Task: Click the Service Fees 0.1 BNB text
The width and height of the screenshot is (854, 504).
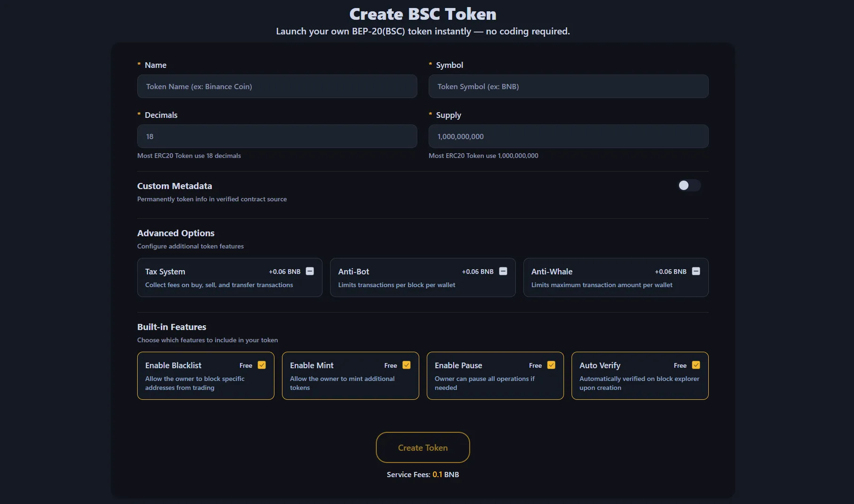Action: pos(422,474)
